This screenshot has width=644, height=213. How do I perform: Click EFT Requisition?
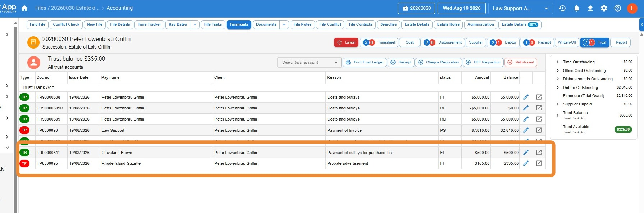[483, 62]
